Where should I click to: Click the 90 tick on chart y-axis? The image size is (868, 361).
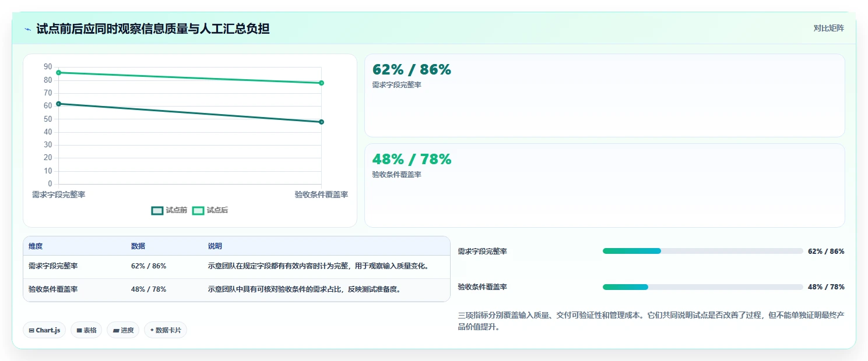[x=48, y=67]
